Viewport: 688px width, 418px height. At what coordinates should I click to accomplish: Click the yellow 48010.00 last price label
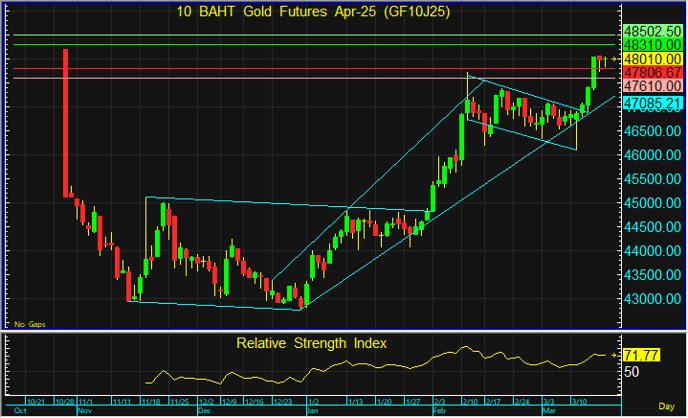(652, 60)
